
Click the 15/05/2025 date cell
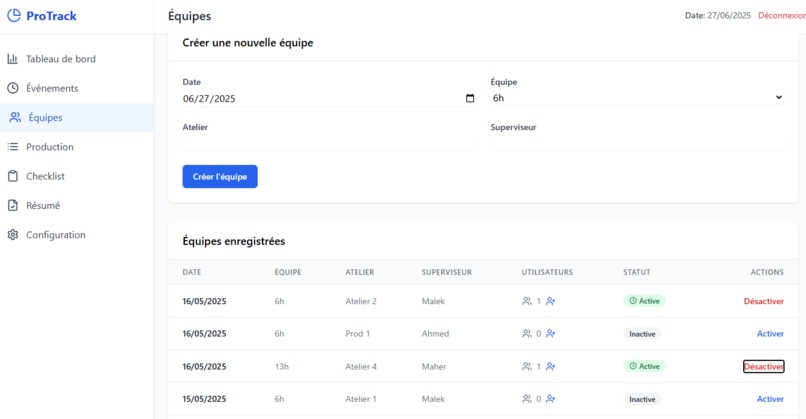coord(204,398)
